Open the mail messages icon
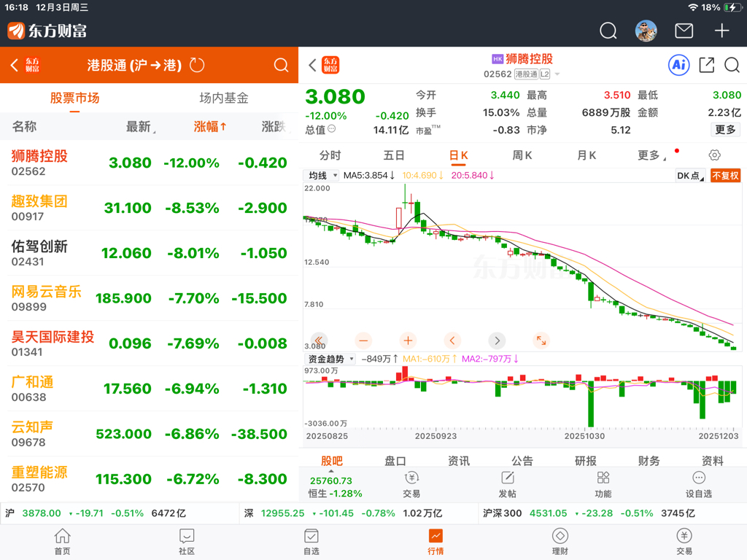This screenshot has width=747, height=560. (684, 31)
